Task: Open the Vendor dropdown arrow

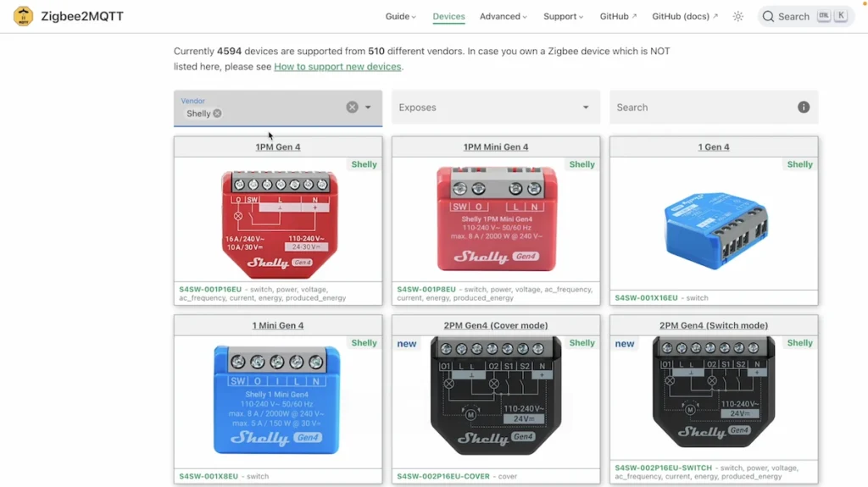Action: (368, 108)
